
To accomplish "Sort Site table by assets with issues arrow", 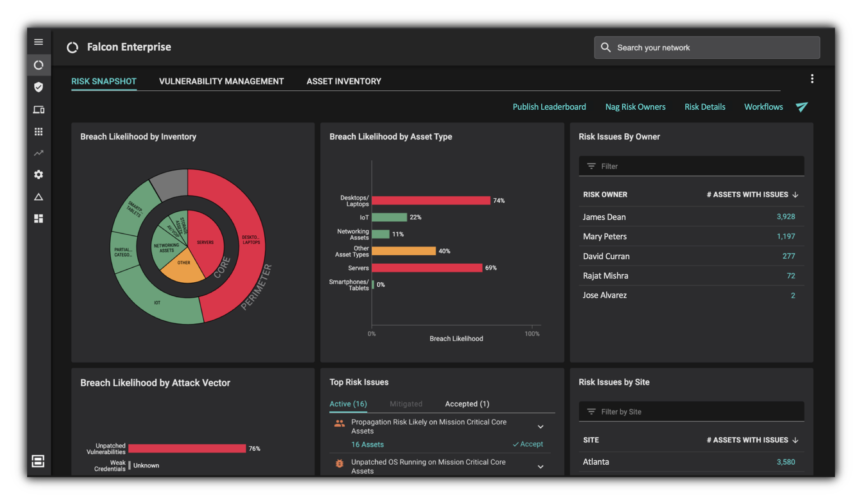I will click(796, 440).
